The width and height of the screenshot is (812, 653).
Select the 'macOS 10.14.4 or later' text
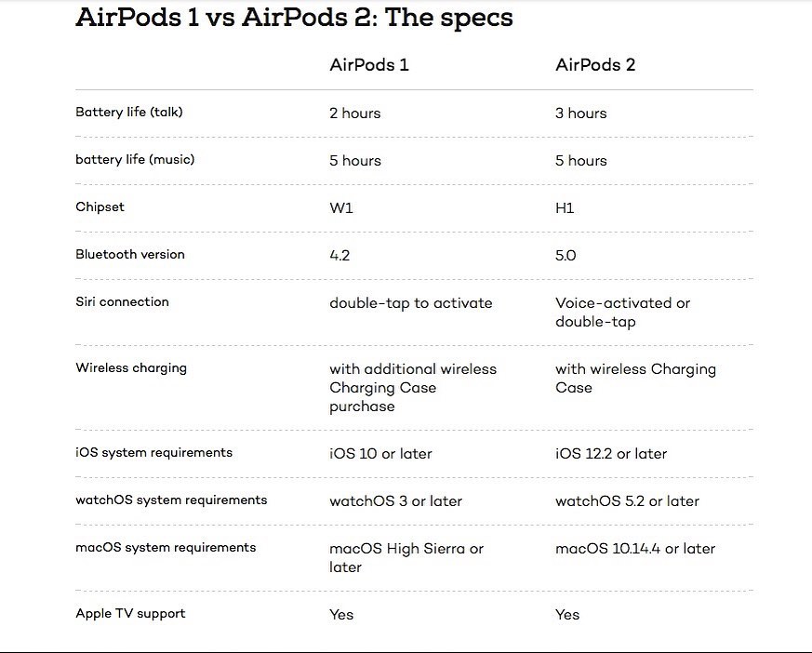coord(635,549)
